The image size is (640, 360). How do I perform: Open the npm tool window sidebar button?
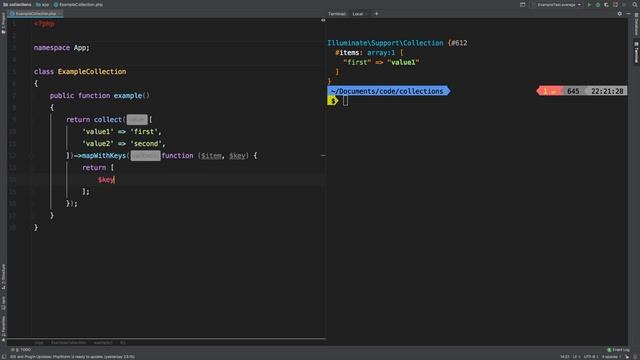coord(3,302)
